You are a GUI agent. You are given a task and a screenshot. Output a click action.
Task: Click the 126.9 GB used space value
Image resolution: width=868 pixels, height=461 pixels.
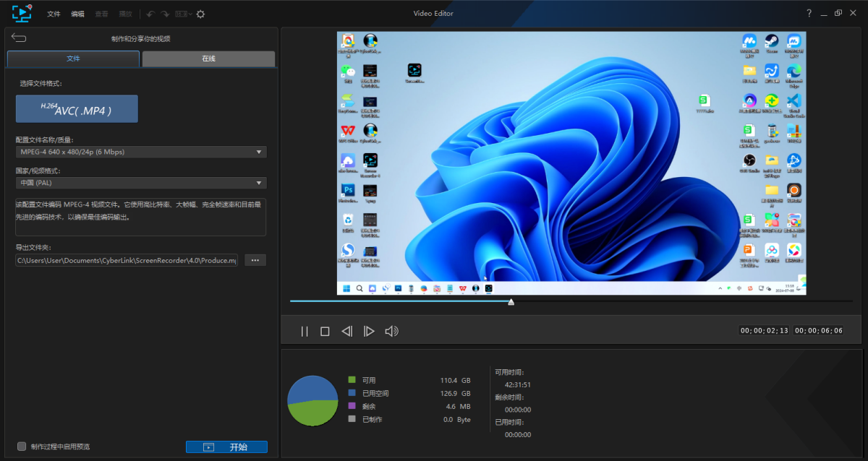pos(456,393)
